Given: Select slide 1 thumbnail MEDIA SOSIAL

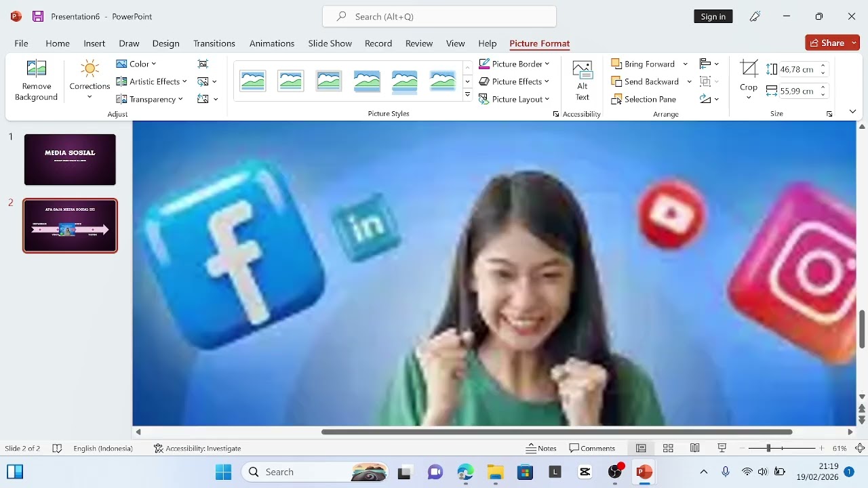Looking at the screenshot, I should tap(70, 159).
